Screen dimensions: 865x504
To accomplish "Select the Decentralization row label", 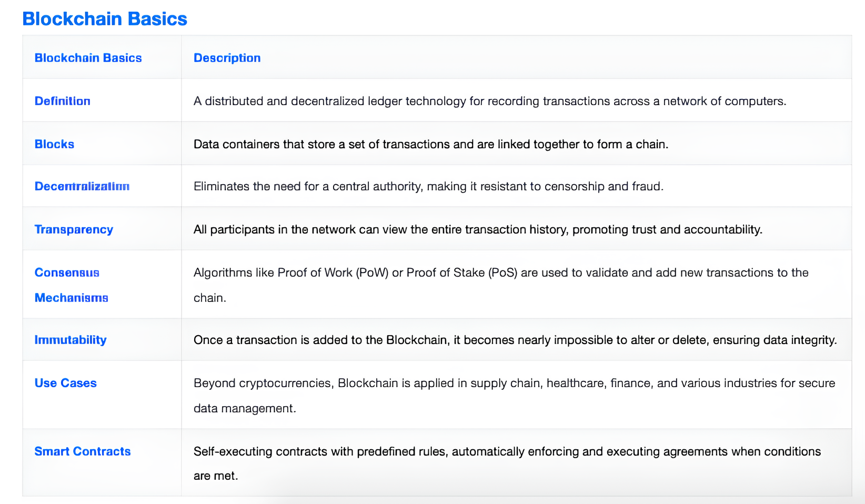I will tap(82, 186).
